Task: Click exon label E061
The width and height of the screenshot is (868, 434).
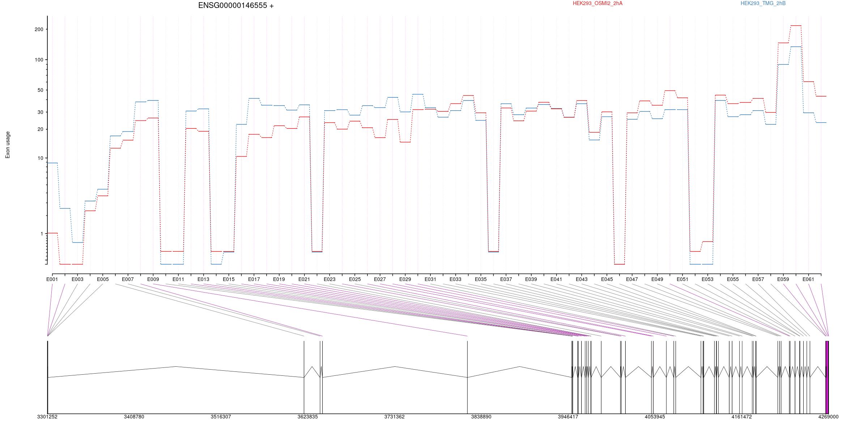Action: coord(808,279)
